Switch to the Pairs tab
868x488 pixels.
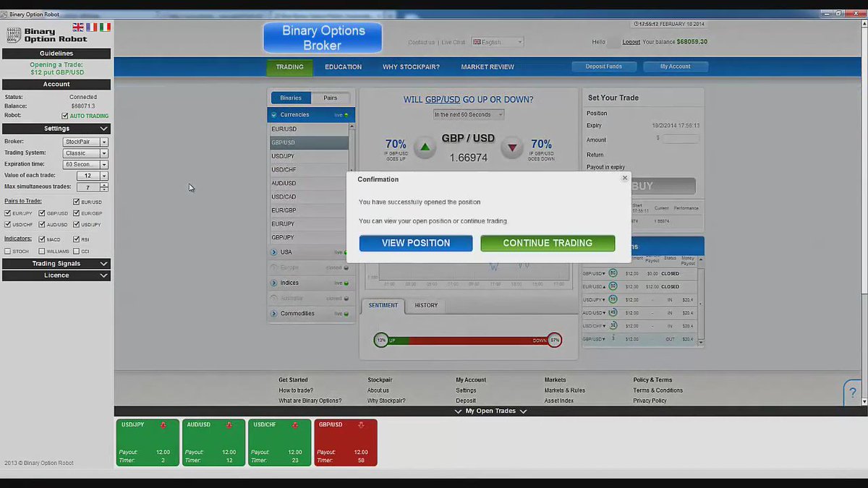331,98
